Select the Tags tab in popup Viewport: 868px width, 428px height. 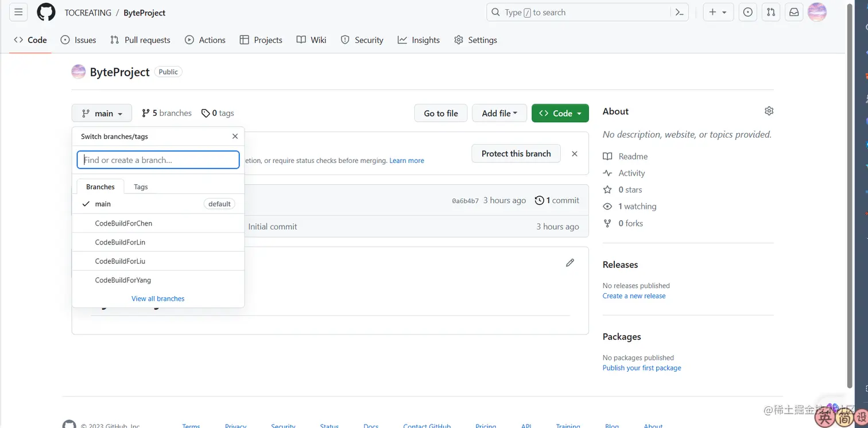(141, 186)
